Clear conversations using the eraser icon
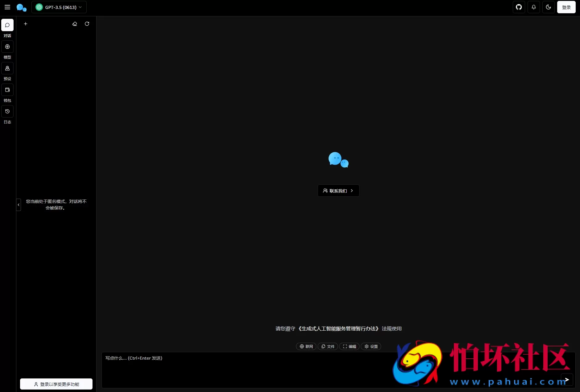The width and height of the screenshot is (580, 392). [x=75, y=24]
